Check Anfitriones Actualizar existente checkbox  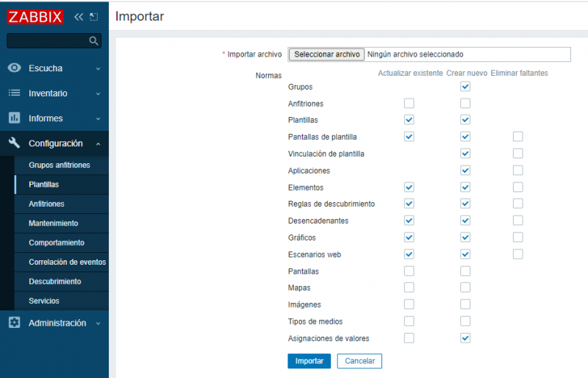(x=409, y=103)
